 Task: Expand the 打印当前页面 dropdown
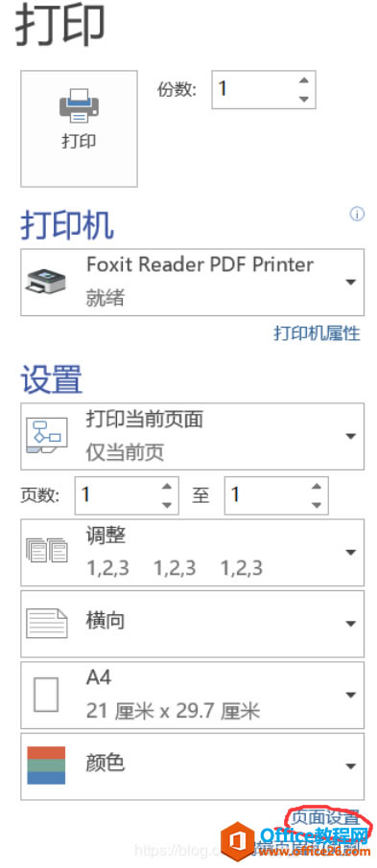tap(193, 436)
